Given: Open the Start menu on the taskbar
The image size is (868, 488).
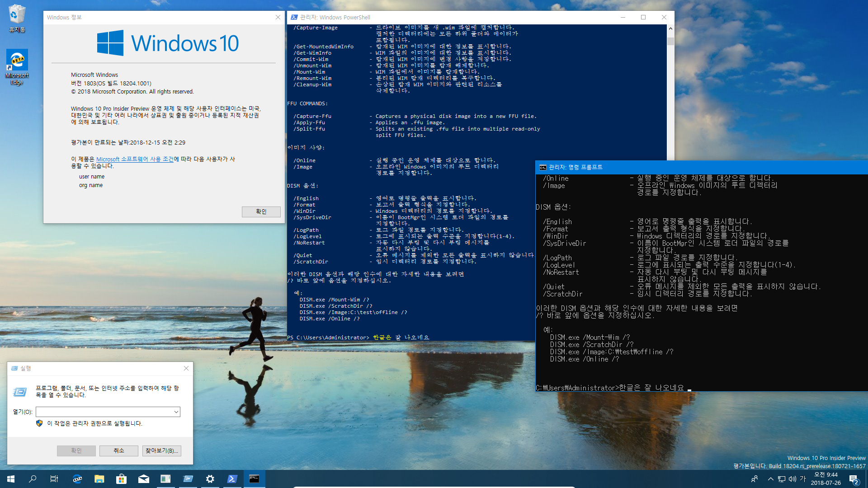Looking at the screenshot, I should coord(11,479).
